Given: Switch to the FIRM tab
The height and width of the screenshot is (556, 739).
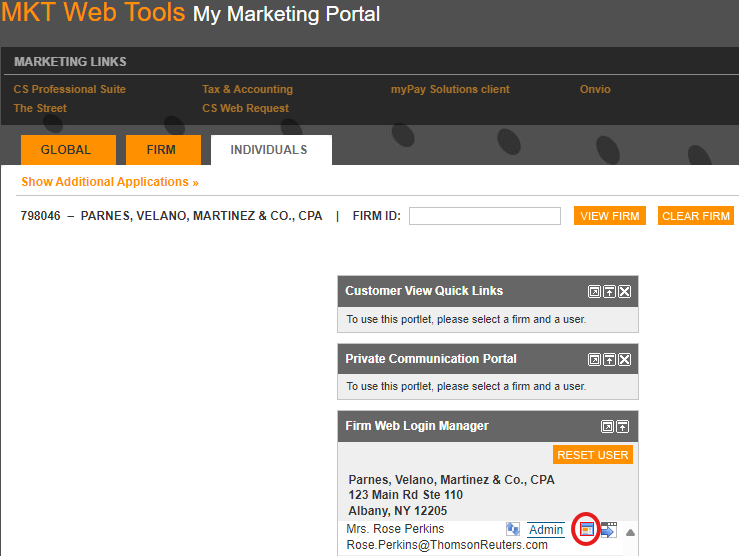Looking at the screenshot, I should [160, 150].
